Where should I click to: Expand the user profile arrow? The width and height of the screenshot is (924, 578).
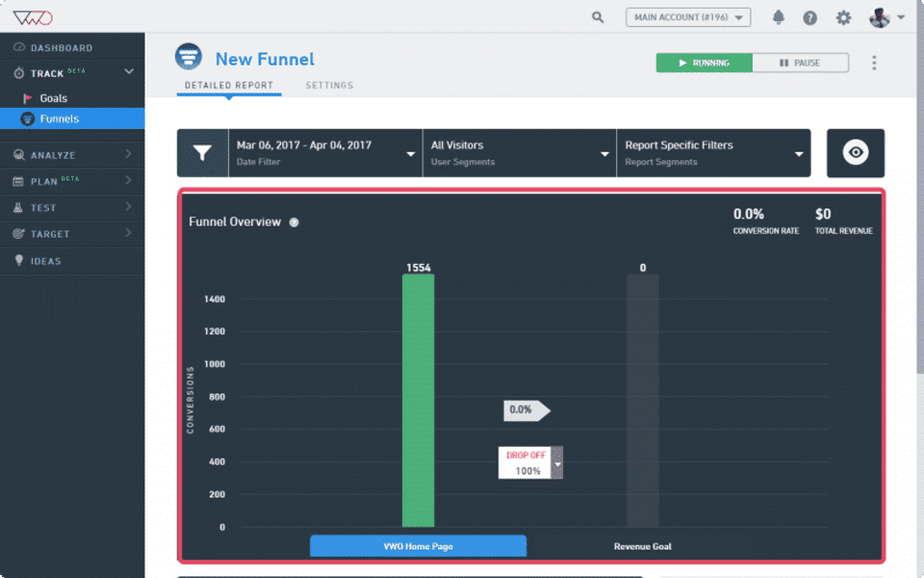(901, 17)
